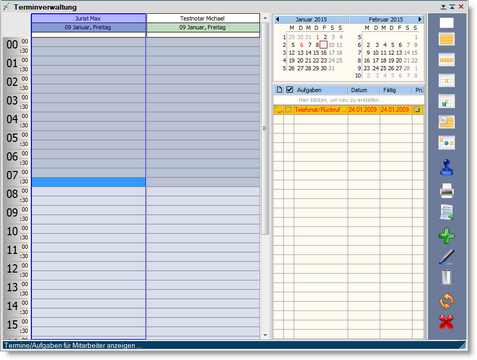
Task: Select February 17 in mini calendar
Action: click(376, 61)
